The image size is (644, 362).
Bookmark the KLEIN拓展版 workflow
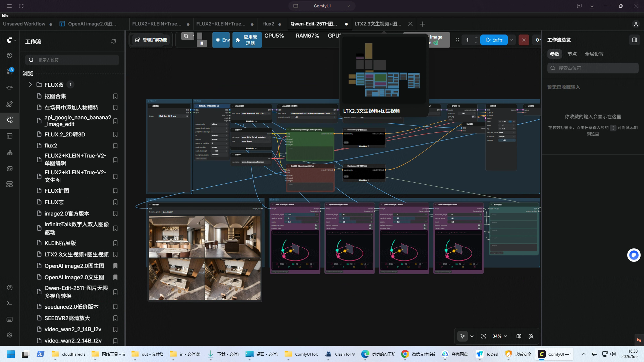(115, 243)
